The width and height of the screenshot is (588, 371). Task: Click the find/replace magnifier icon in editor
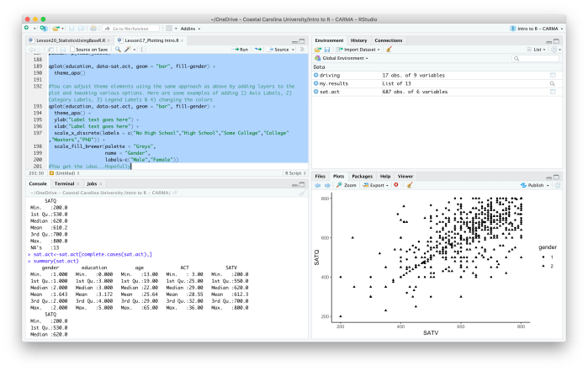[115, 50]
